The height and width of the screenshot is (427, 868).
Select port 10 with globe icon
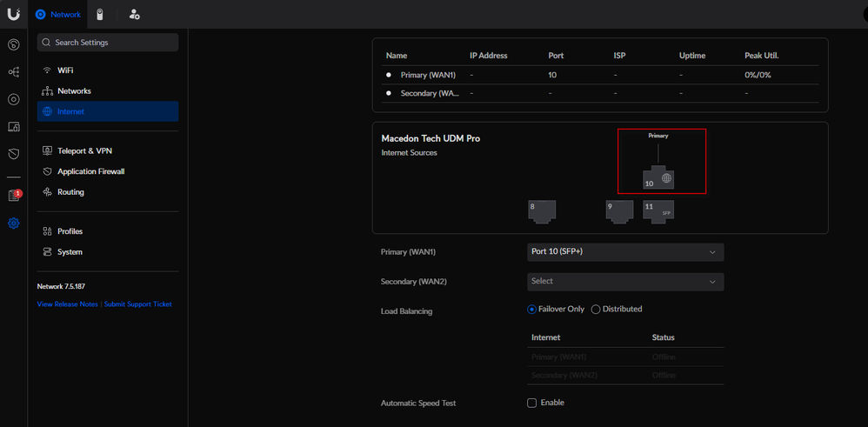coord(658,179)
